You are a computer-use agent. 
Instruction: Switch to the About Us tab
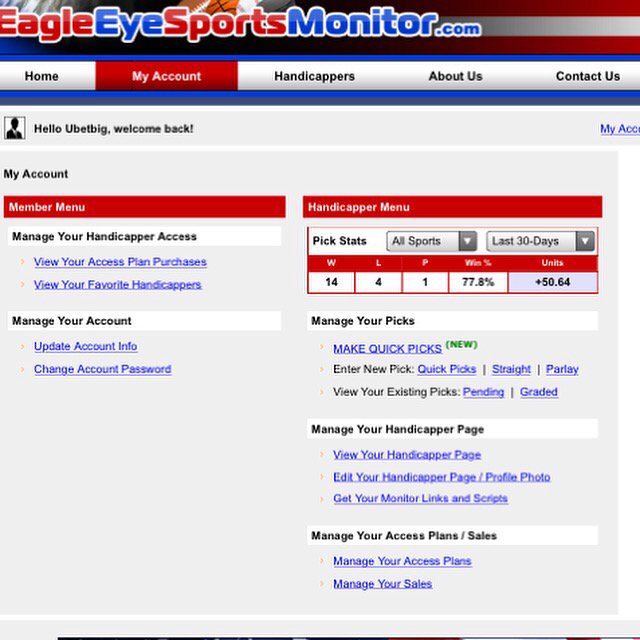coord(456,76)
